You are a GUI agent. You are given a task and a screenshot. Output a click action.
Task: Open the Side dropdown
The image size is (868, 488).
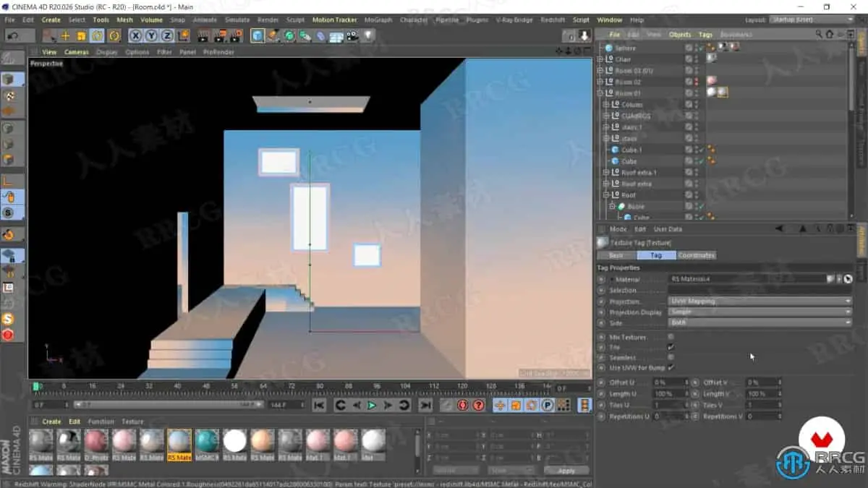tap(760, 322)
